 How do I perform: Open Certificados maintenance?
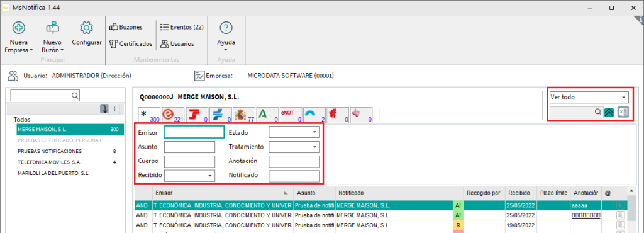(131, 43)
